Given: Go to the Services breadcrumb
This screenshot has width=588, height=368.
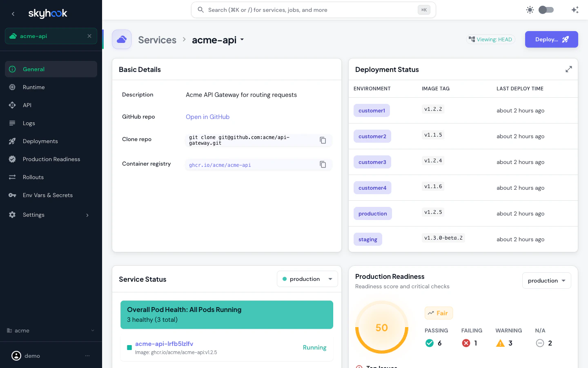Looking at the screenshot, I should (x=157, y=40).
